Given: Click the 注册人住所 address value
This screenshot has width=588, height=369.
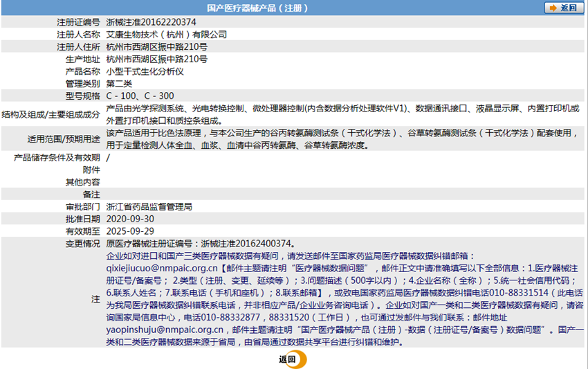Looking at the screenshot, I should (157, 47).
